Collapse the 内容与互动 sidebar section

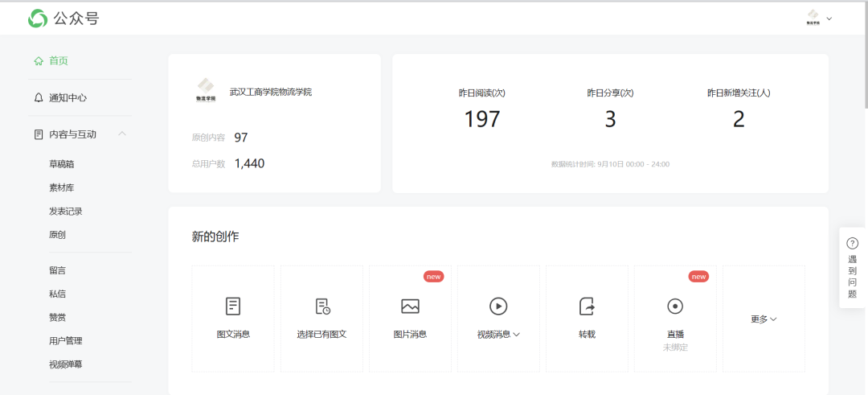[x=122, y=134]
